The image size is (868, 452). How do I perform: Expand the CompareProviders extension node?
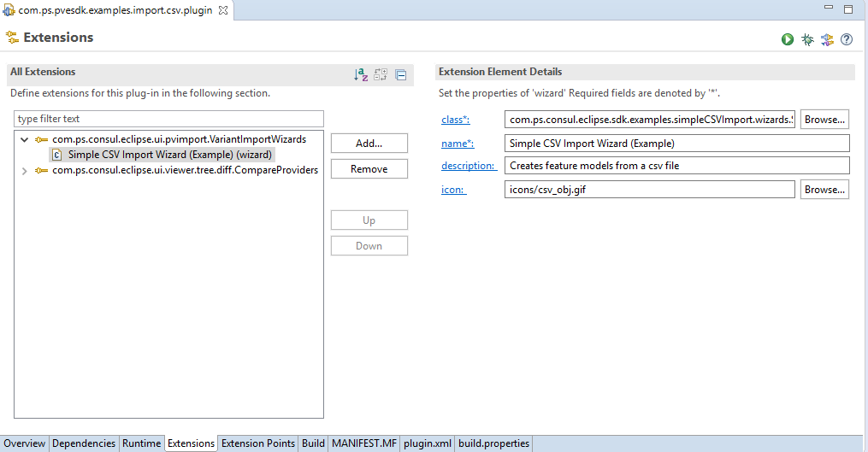[x=24, y=170]
